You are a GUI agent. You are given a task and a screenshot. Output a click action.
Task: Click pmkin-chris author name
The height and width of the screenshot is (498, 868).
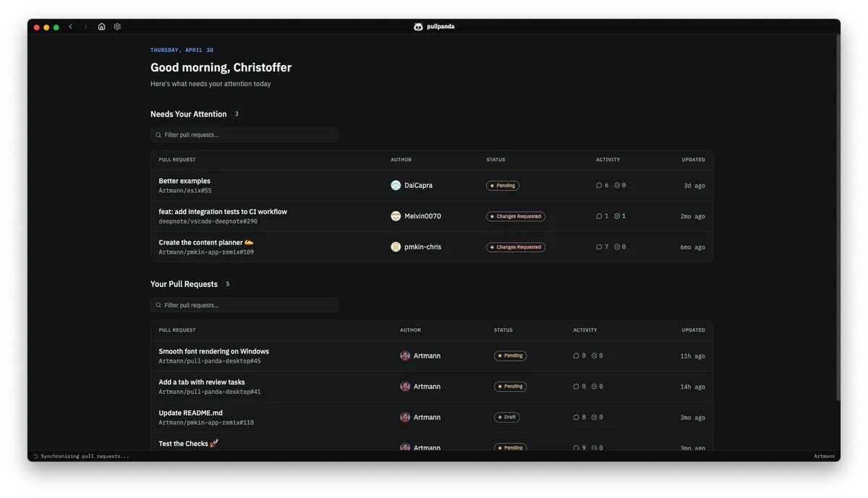[422, 247]
